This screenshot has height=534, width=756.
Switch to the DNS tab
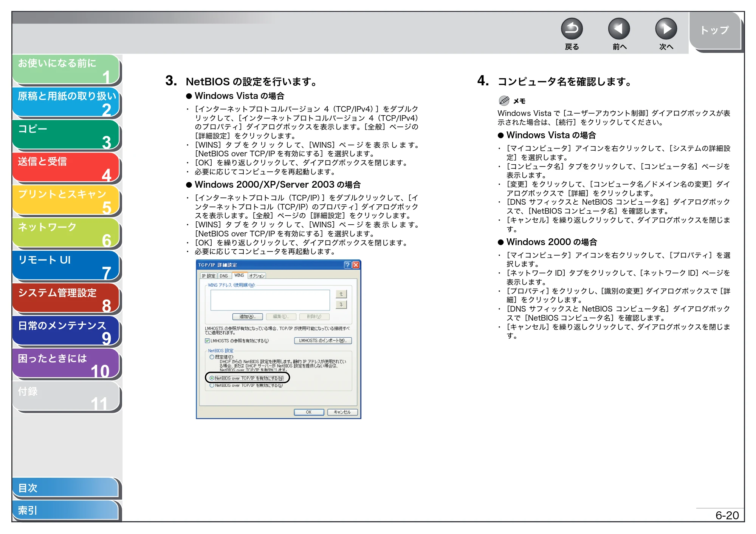(x=224, y=276)
